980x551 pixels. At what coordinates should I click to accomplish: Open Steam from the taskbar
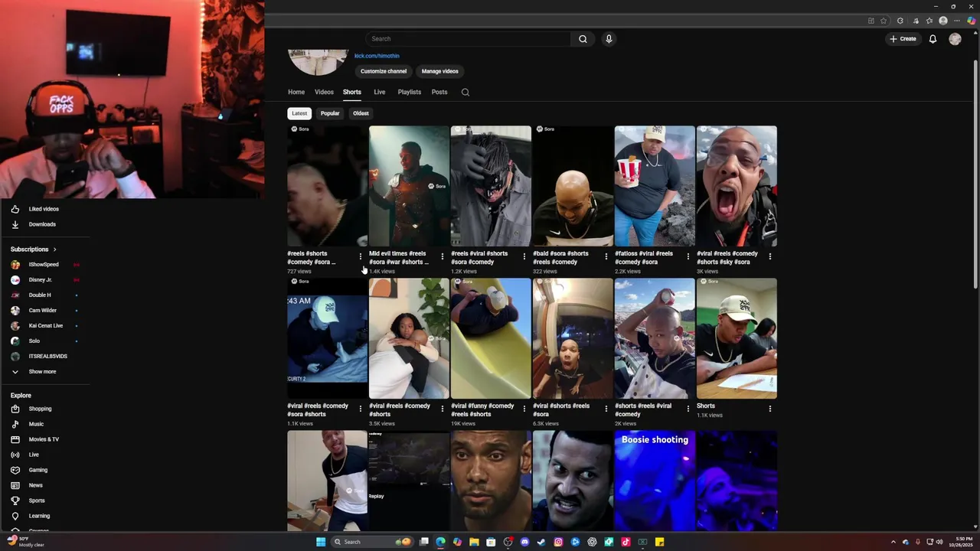[x=541, y=542]
